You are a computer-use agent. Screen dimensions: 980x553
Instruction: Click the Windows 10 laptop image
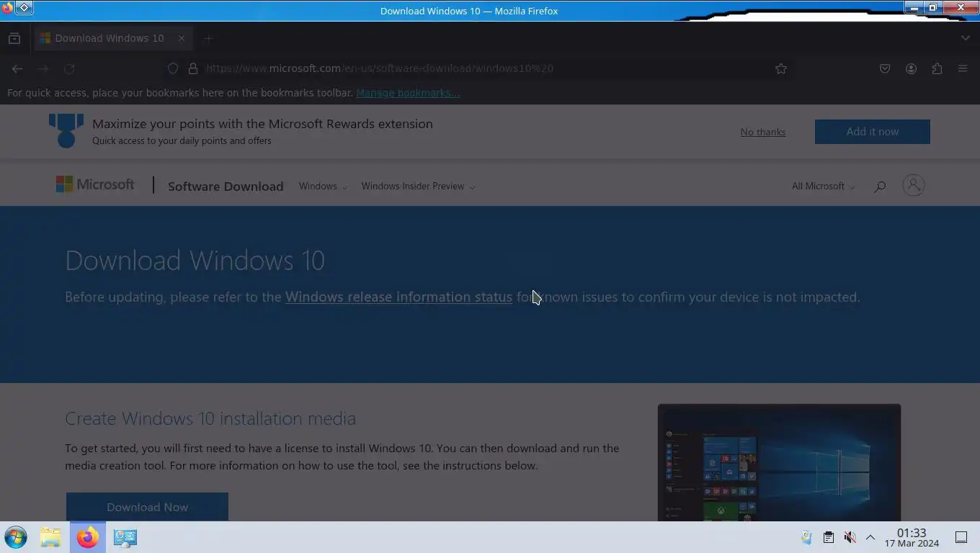pyautogui.click(x=779, y=463)
